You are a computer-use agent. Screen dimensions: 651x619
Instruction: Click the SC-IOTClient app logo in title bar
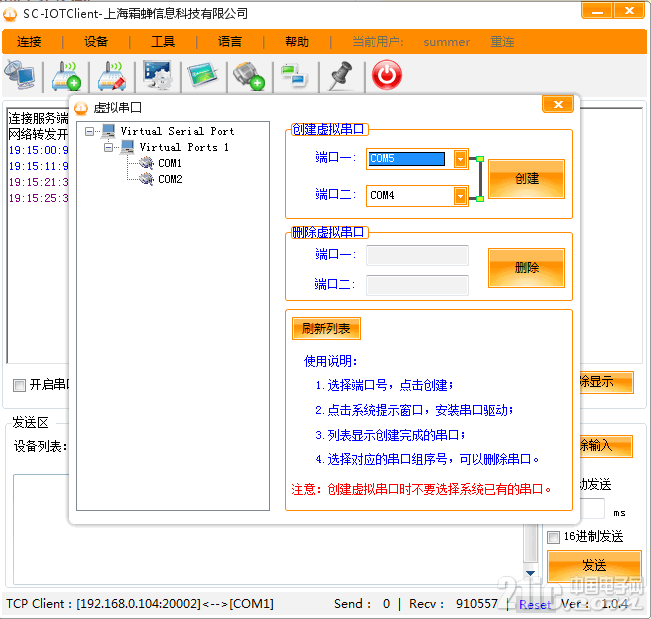pyautogui.click(x=10, y=15)
